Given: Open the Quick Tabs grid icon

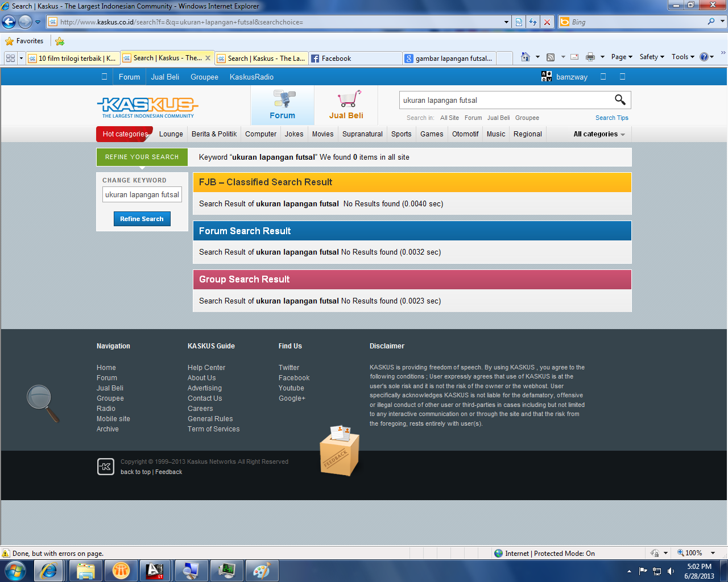Looking at the screenshot, I should click(x=10, y=58).
